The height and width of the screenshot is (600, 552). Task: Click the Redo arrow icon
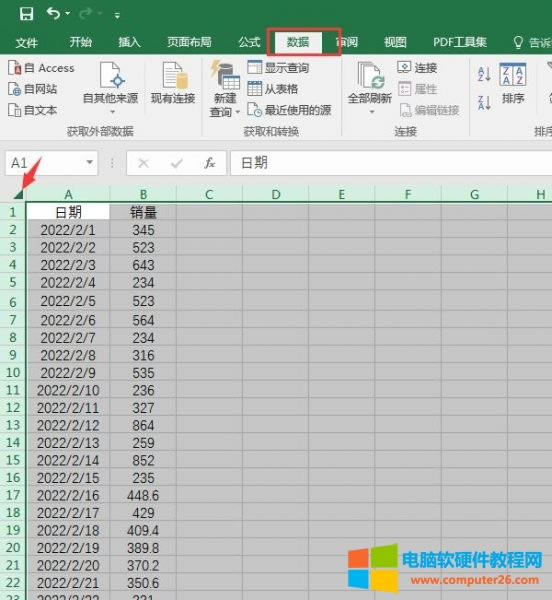[85, 14]
